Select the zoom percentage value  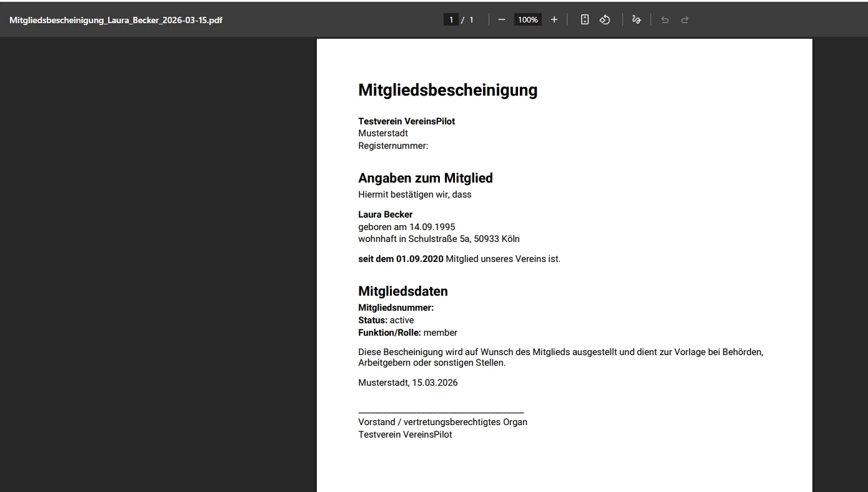pos(527,19)
